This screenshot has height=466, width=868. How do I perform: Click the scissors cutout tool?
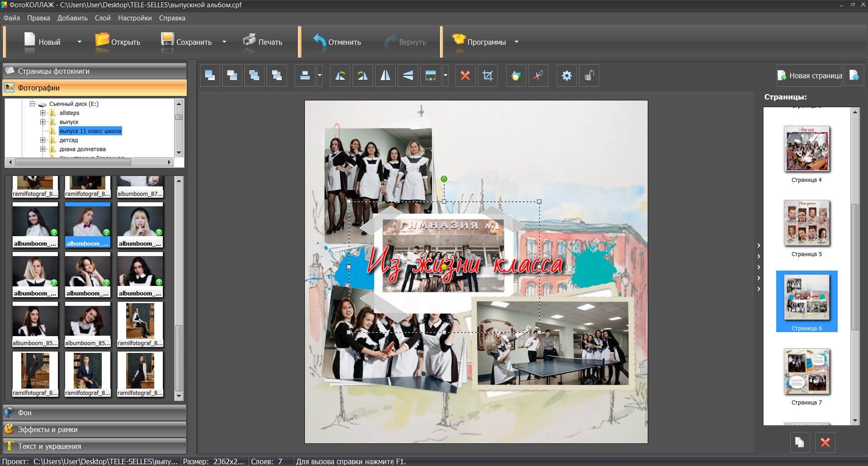coord(538,76)
